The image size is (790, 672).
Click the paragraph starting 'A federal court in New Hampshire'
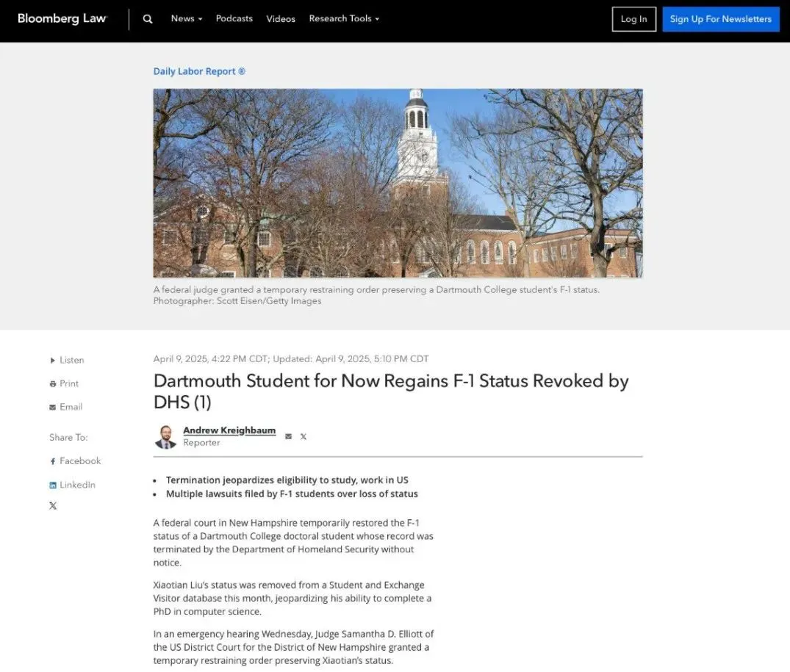[293, 543]
